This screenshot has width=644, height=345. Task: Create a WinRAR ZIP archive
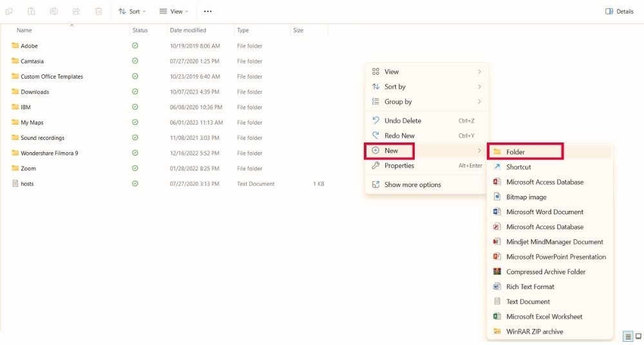coord(549,331)
